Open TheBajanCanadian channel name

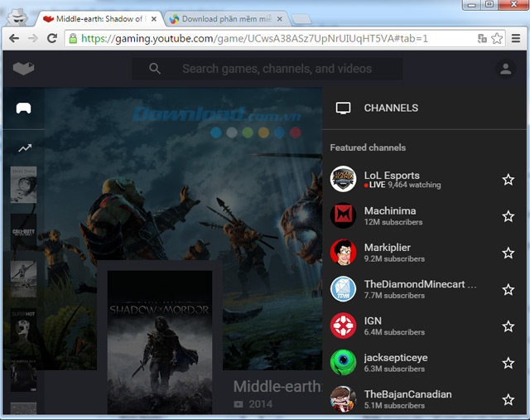click(407, 394)
